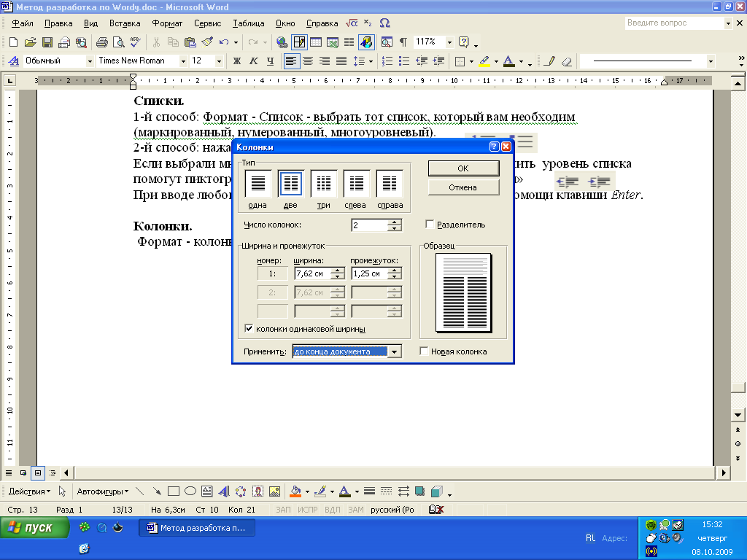Click the Italic (К) formatting icon
Screen dimensions: 747x560
(x=254, y=61)
